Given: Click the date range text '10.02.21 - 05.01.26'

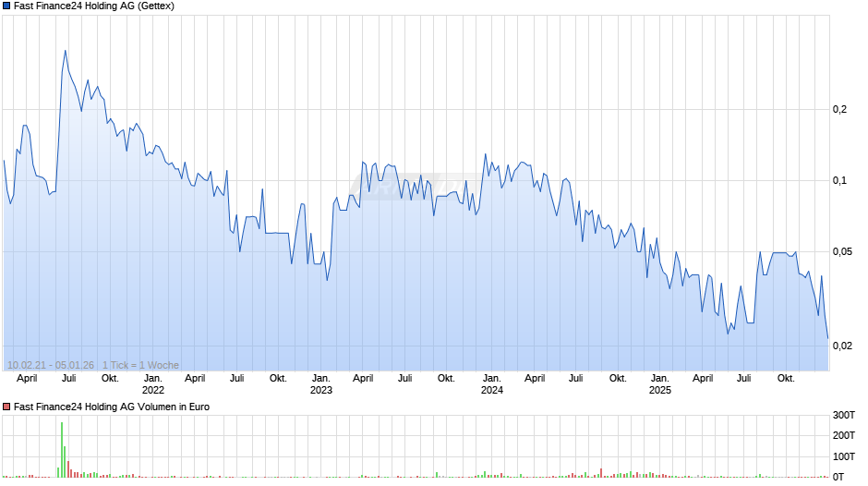Looking at the screenshot, I should point(51,365).
